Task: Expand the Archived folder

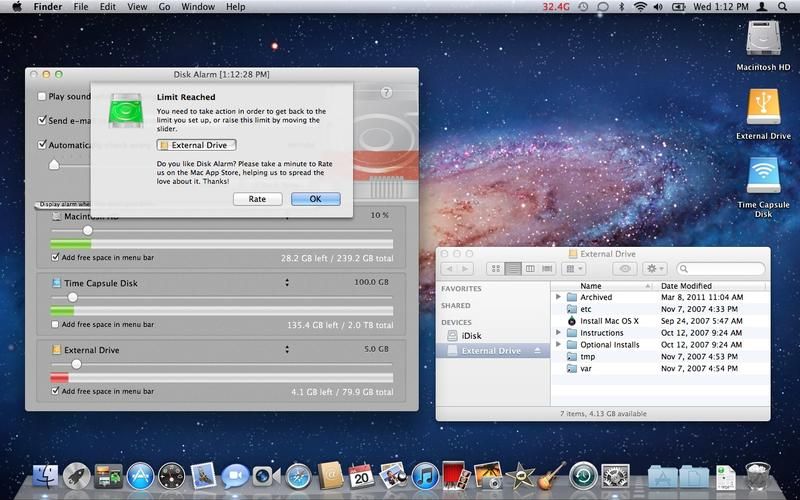Action: coord(558,296)
